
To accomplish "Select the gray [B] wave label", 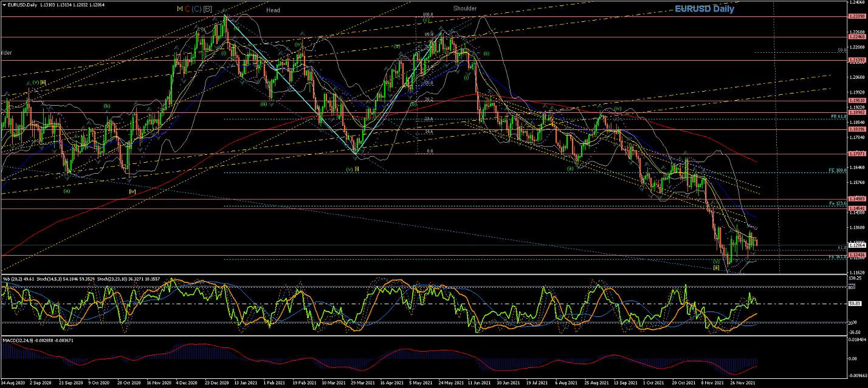I will [207, 9].
